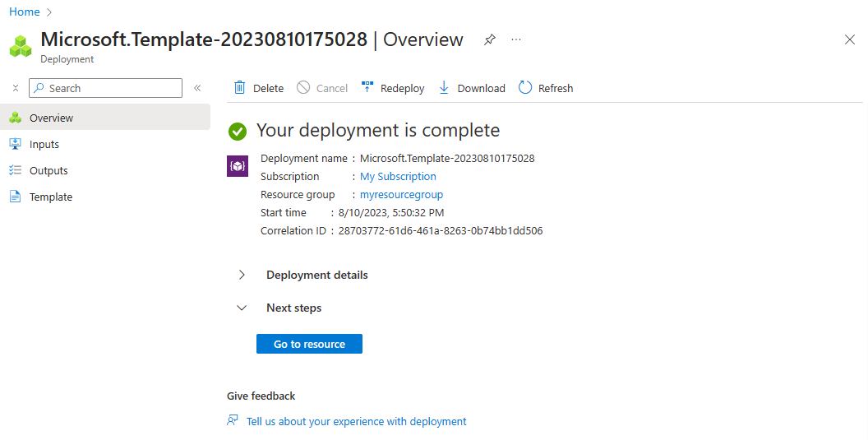Click the Outputs list icon
The height and width of the screenshot is (440, 868).
[16, 170]
